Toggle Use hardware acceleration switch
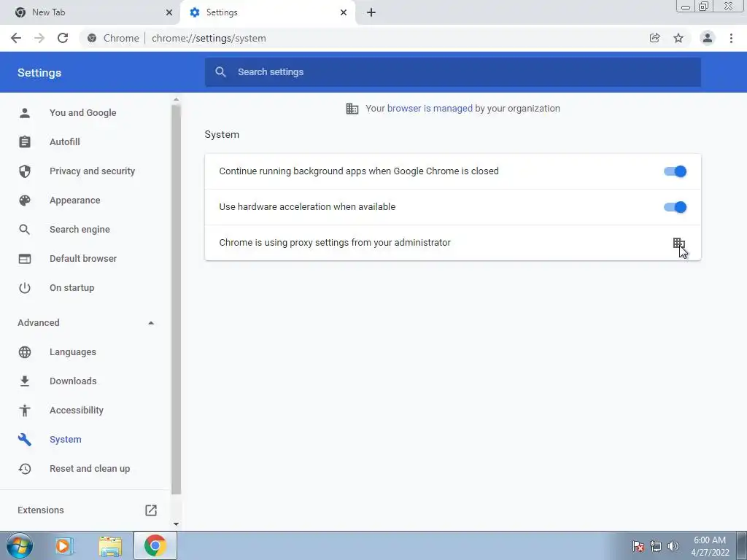Image resolution: width=747 pixels, height=560 pixels. [675, 207]
